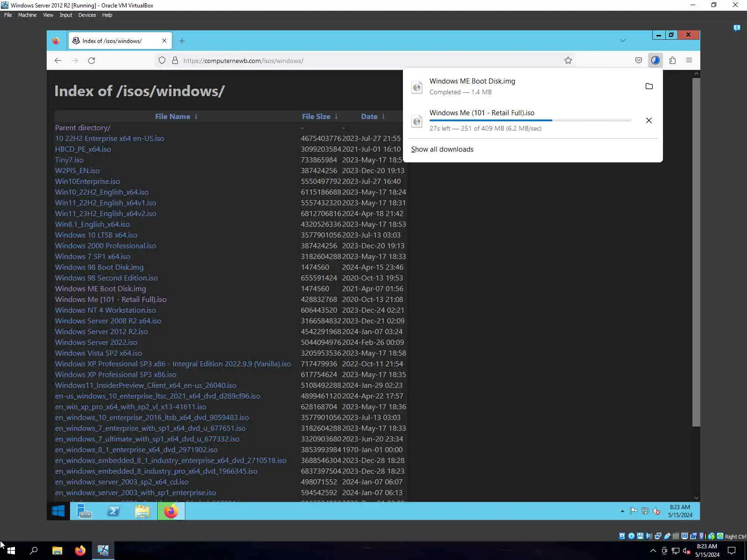Bookmark this page with the star icon
Image resolution: width=747 pixels, height=560 pixels.
point(568,60)
